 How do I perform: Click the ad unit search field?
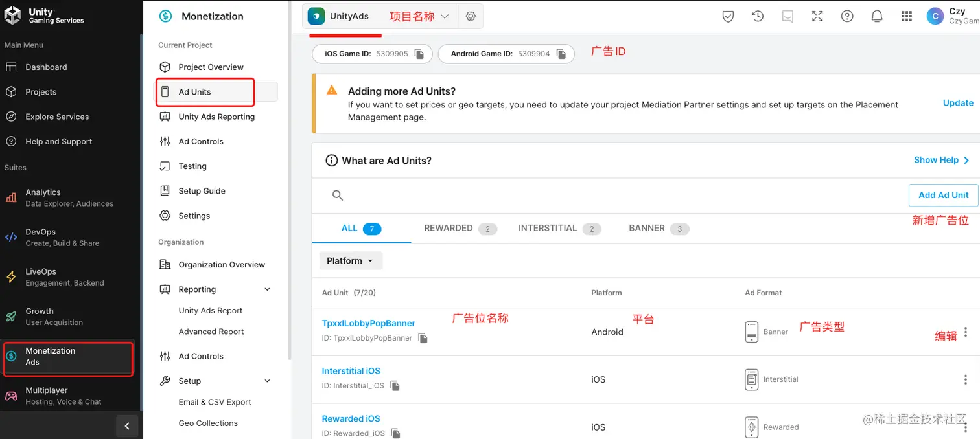(609, 195)
